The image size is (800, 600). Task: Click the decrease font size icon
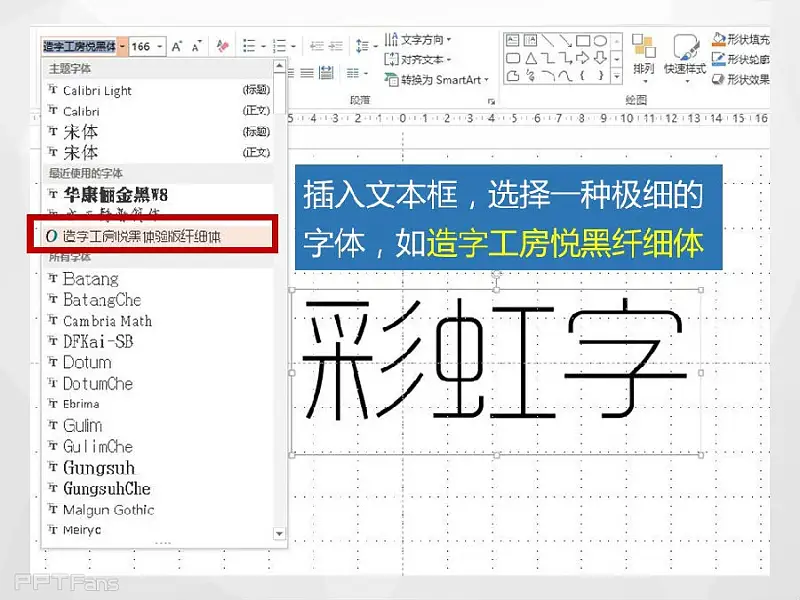point(196,46)
